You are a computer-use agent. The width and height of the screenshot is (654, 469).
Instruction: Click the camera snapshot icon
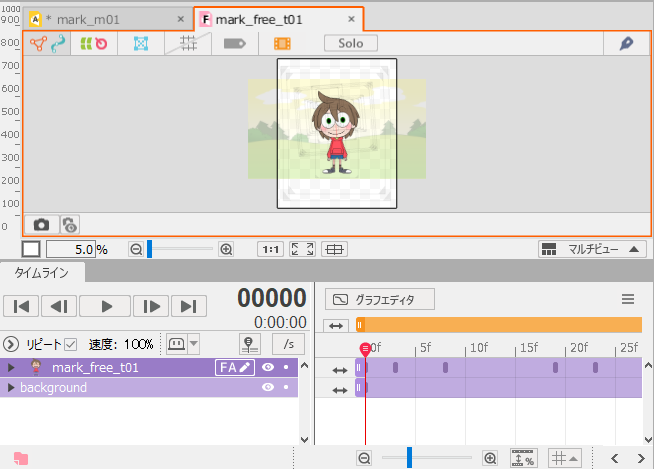click(x=41, y=225)
